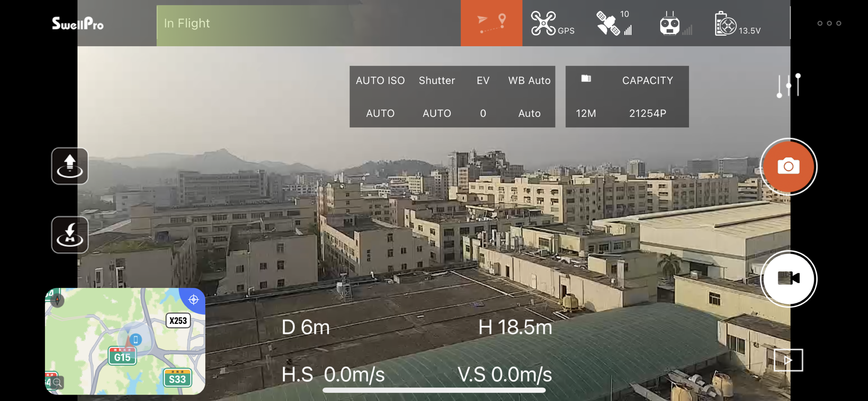Tap the return-to-home landing button
Screen dimensions: 868x401
tap(70, 235)
